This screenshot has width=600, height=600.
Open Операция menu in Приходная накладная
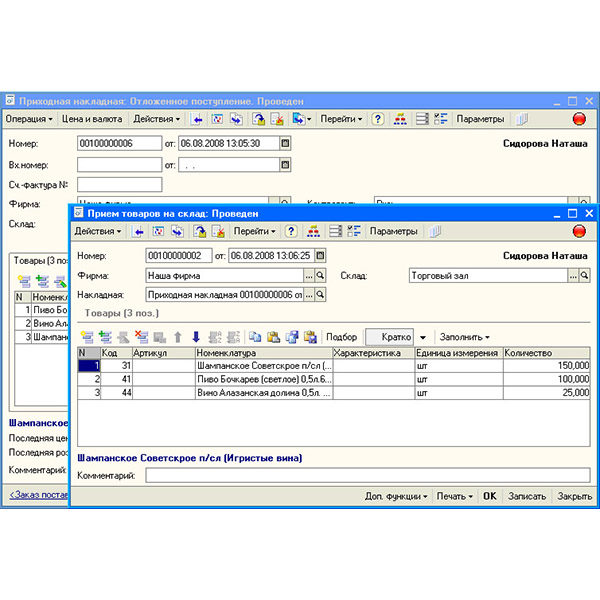[29, 119]
